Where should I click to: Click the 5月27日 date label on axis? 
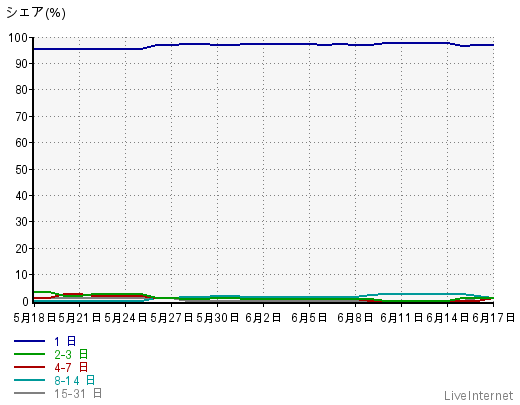(x=171, y=318)
